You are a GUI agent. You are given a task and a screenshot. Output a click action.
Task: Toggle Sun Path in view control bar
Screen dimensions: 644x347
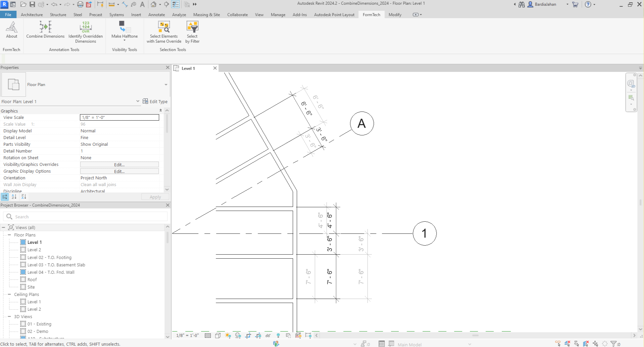[x=228, y=335]
